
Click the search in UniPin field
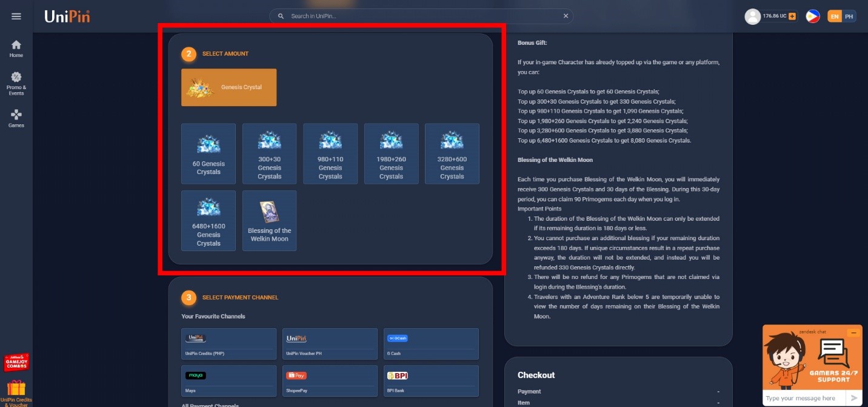point(421,16)
